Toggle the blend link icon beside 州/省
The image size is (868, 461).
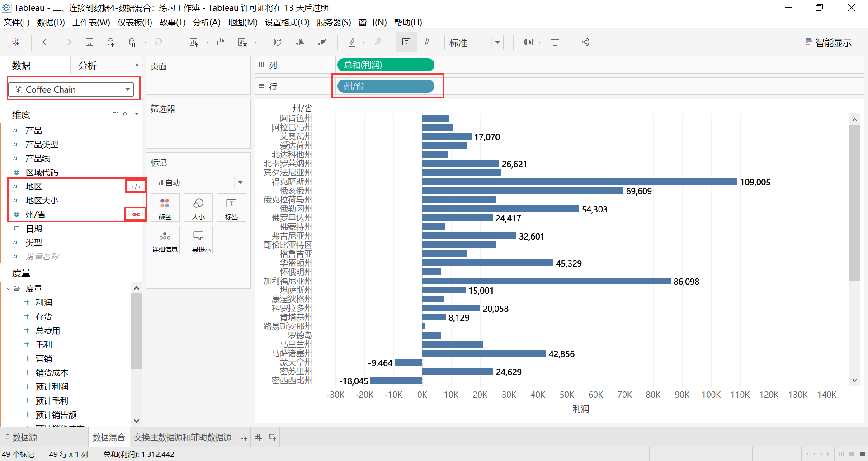pyautogui.click(x=135, y=214)
